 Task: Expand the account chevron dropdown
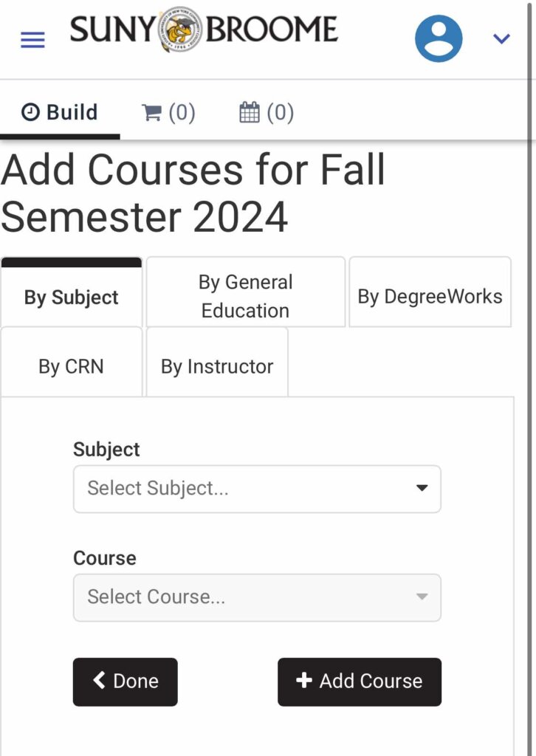(x=501, y=38)
